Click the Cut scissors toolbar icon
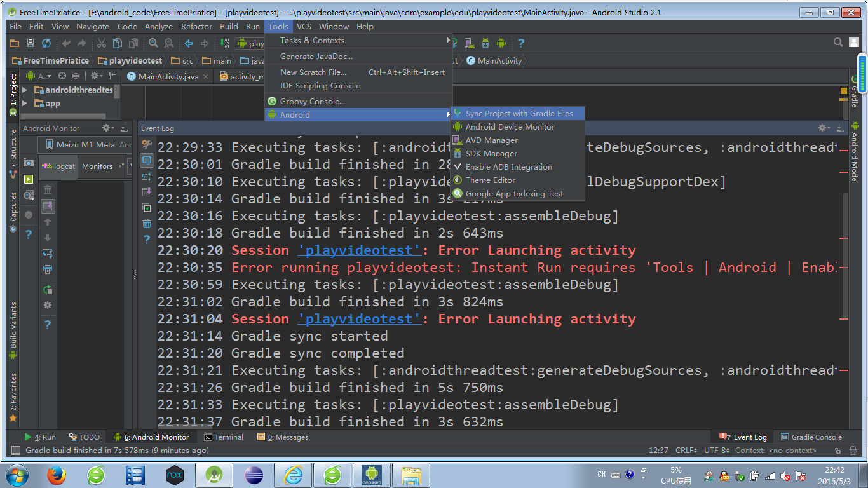Screen dimensions: 868x488 [102, 43]
